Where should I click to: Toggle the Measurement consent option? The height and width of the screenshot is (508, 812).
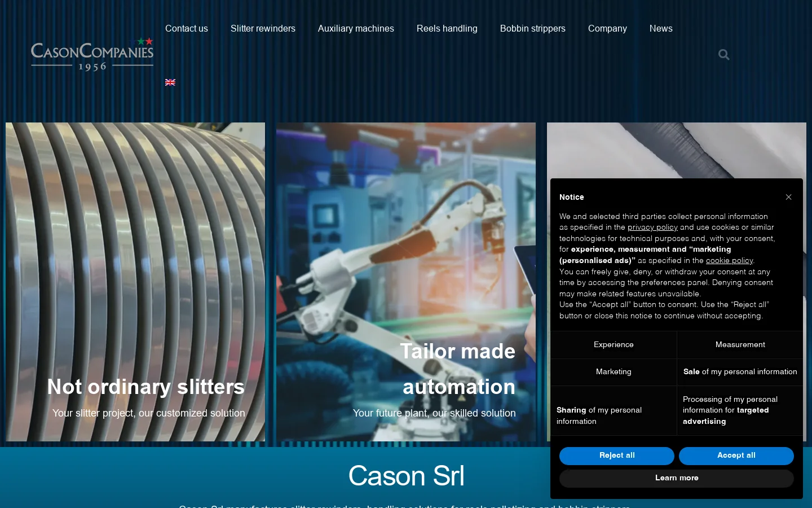pyautogui.click(x=740, y=345)
